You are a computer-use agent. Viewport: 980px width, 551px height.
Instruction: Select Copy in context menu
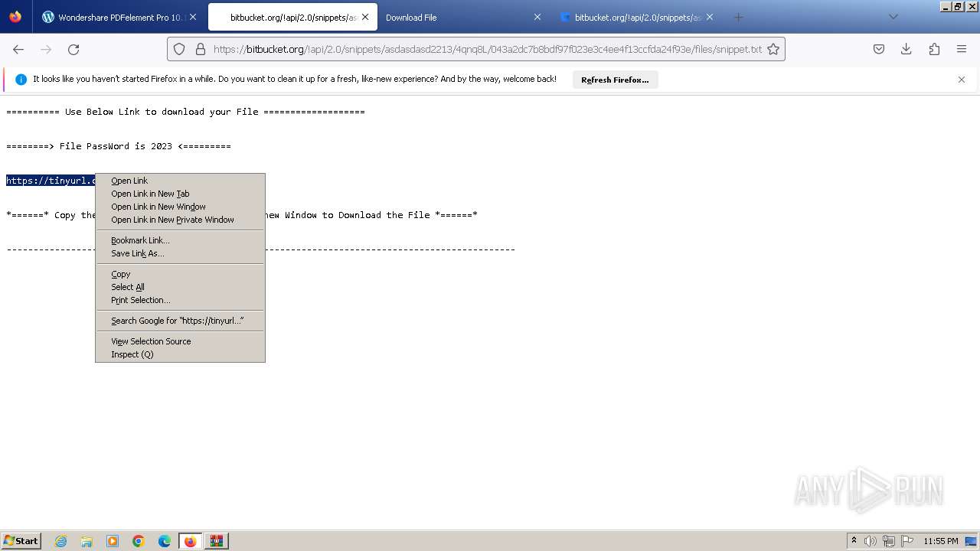pyautogui.click(x=180, y=274)
